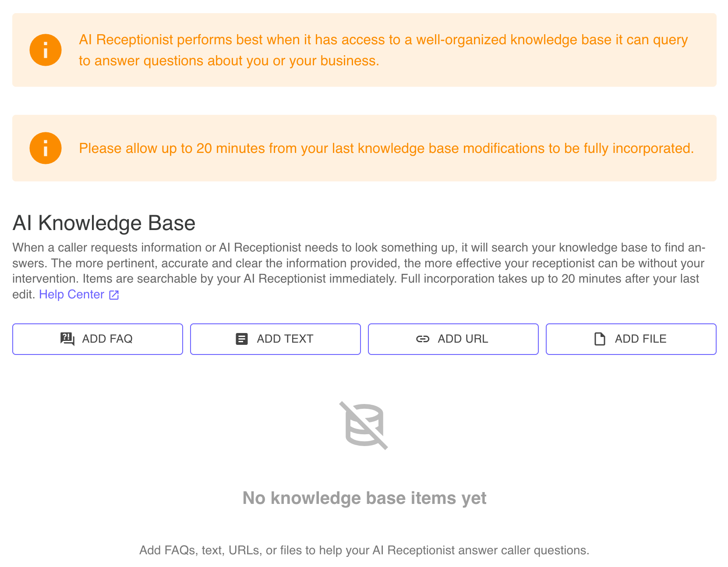Click the hint text about adding FAQs and URLs
The image size is (728, 567).
coord(364,550)
